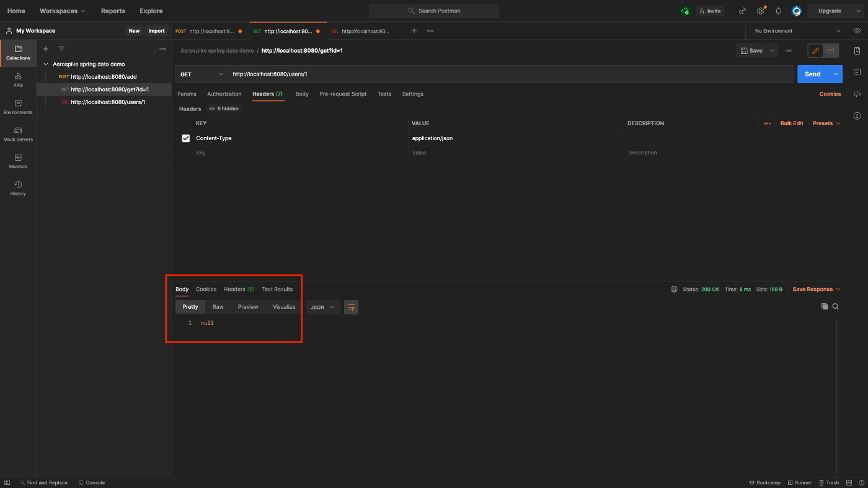The image size is (868, 488).
Task: Open Find and Replace in status bar
Action: click(43, 482)
